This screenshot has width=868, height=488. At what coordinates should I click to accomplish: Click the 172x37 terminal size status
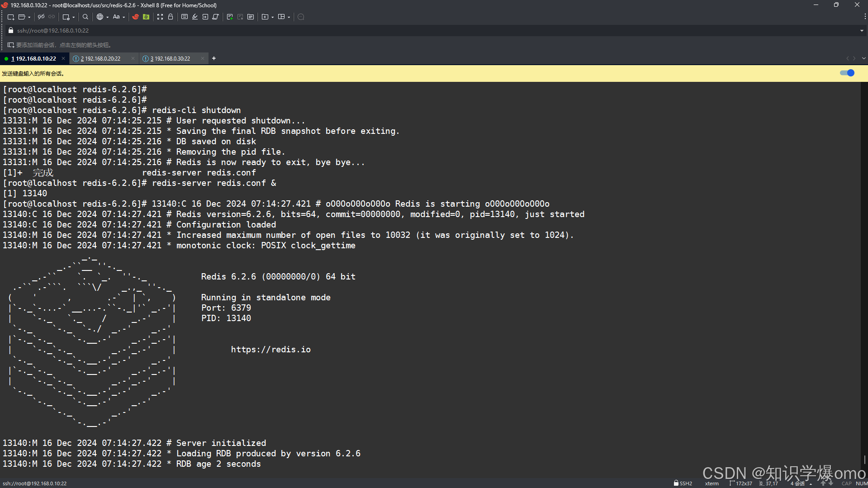click(741, 483)
